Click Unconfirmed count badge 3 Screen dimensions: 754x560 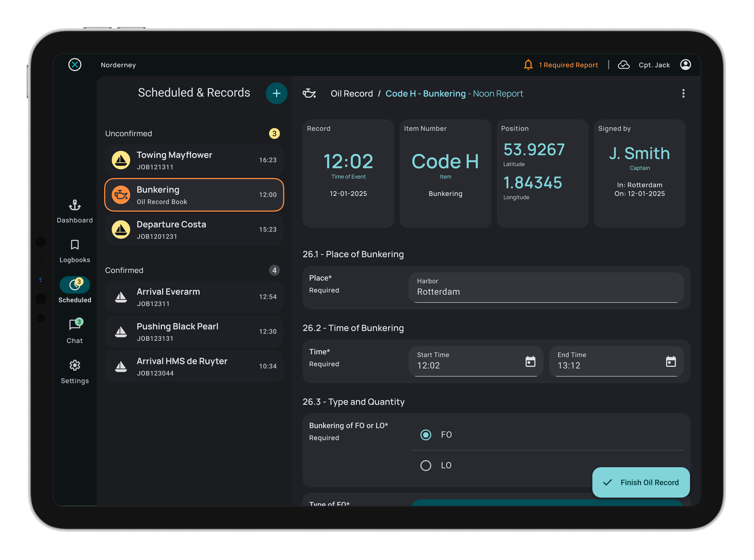tap(274, 134)
